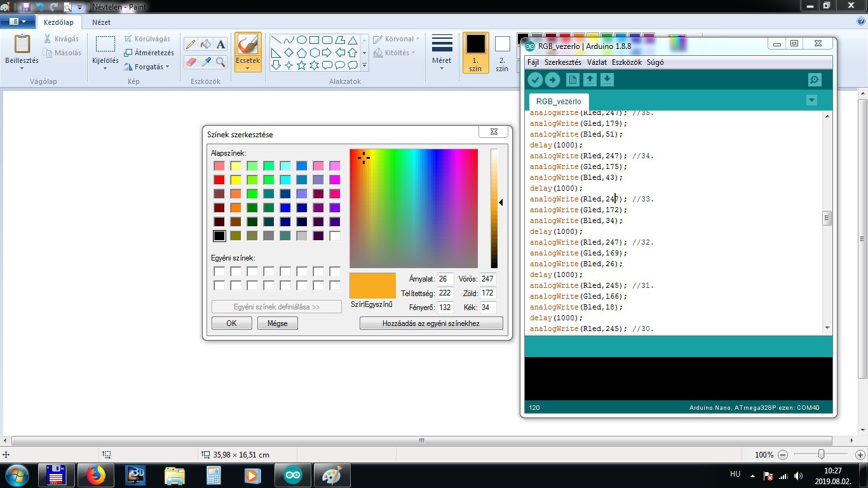The height and width of the screenshot is (488, 868).
Task: Choose the pure red basic color swatch
Action: tap(219, 180)
